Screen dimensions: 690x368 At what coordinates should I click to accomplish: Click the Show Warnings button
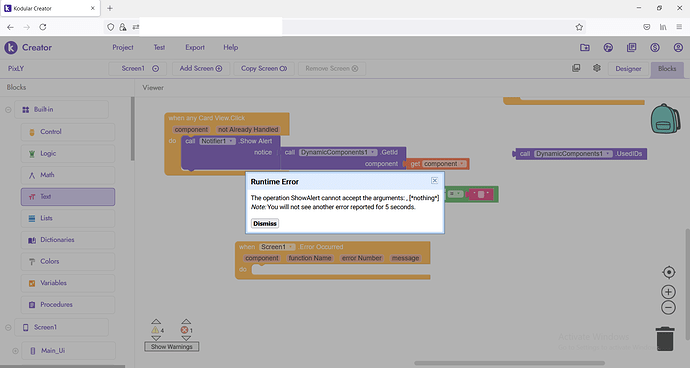(172, 347)
